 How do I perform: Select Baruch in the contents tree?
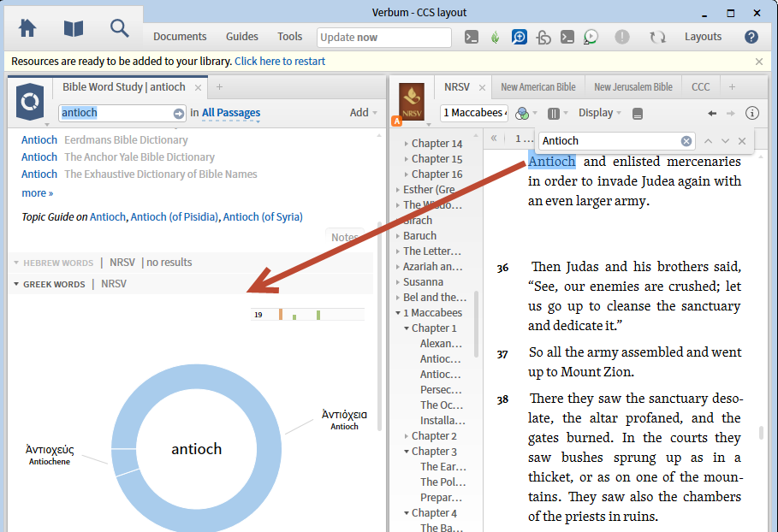pos(419,236)
